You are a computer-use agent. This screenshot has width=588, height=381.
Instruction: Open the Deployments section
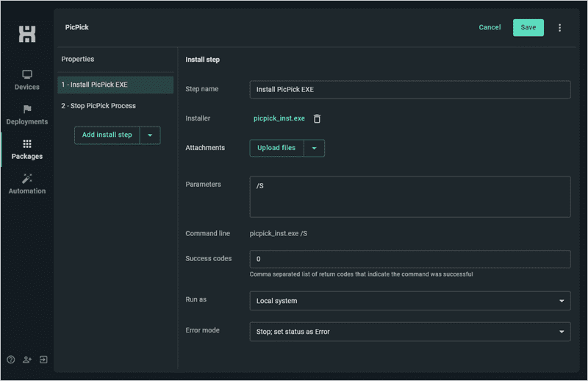pyautogui.click(x=27, y=115)
